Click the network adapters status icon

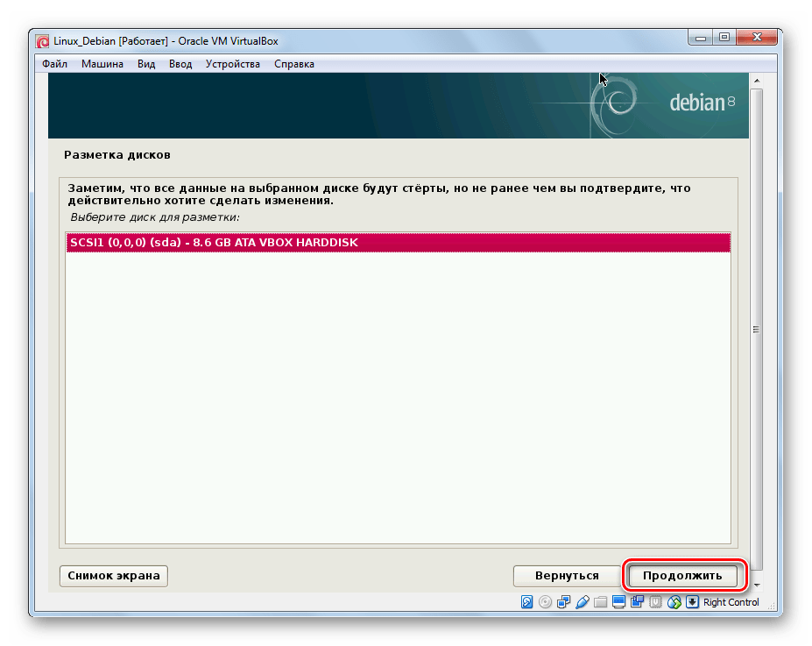tap(563, 602)
